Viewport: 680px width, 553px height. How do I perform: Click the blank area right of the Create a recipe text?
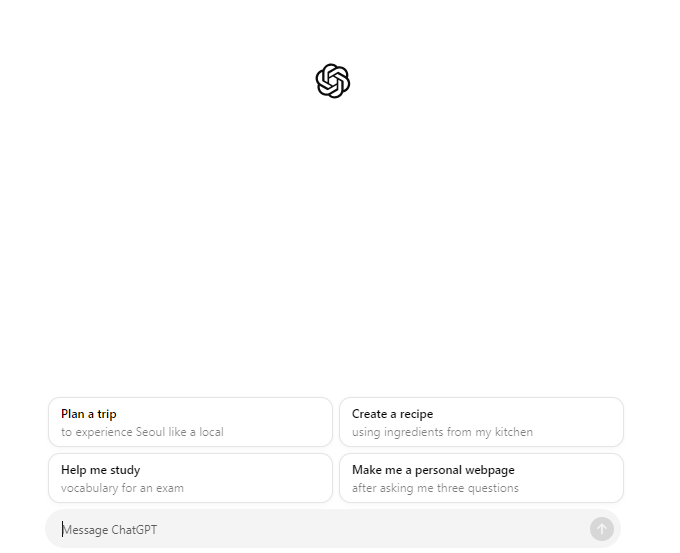point(577,422)
